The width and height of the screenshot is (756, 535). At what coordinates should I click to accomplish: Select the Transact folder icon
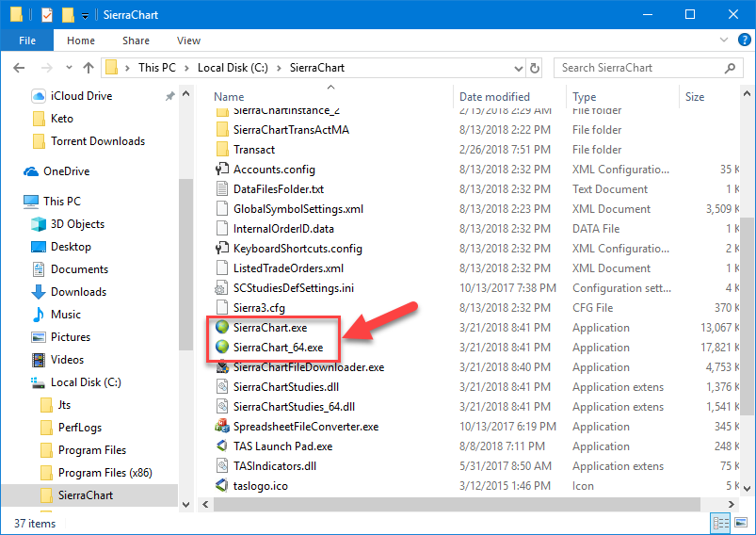tap(222, 150)
